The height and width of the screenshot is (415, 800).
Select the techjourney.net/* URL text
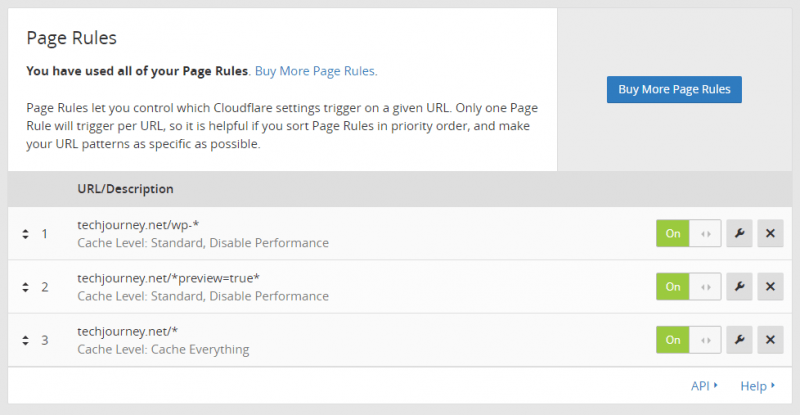128,331
